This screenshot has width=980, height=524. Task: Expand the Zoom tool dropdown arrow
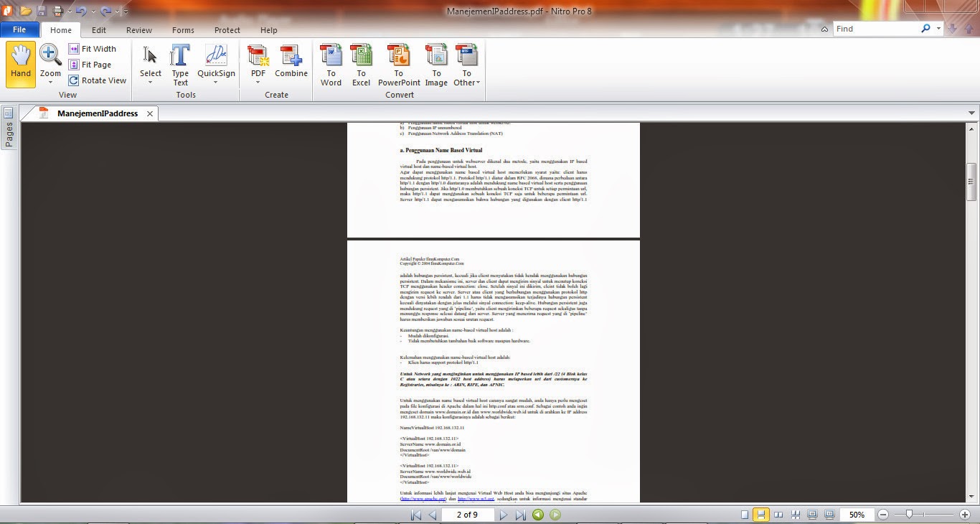[50, 83]
